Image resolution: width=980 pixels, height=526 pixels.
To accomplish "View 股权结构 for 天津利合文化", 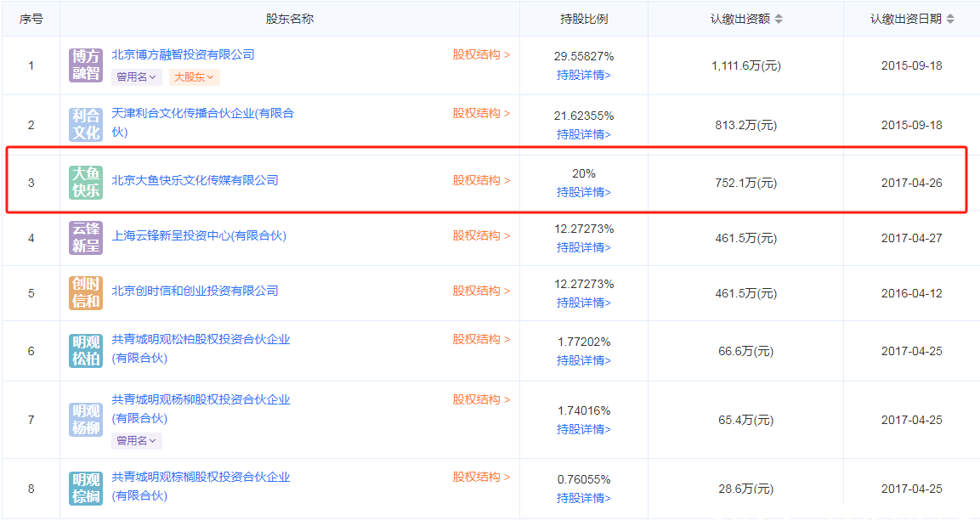I will click(x=481, y=113).
